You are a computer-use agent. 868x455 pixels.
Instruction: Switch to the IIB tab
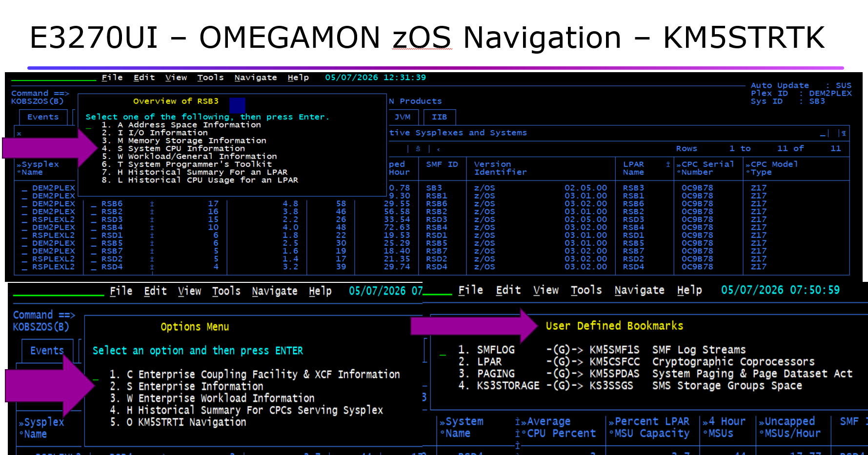(439, 117)
